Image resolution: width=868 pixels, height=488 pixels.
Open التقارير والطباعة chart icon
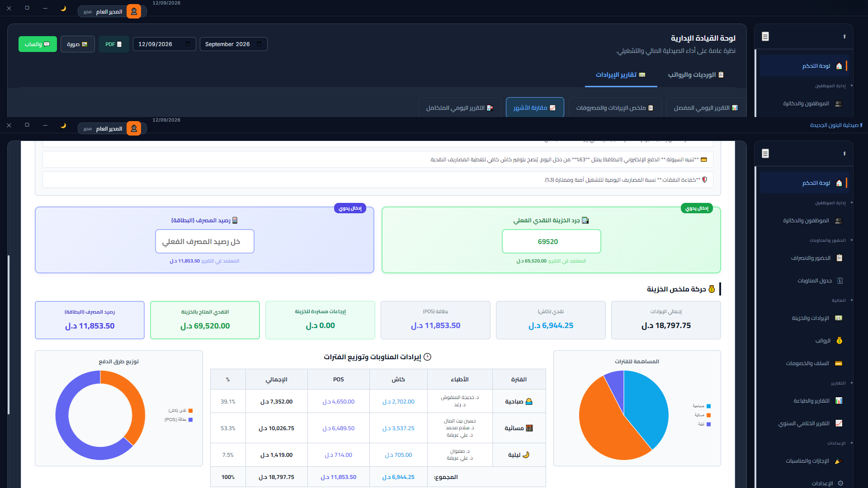839,401
